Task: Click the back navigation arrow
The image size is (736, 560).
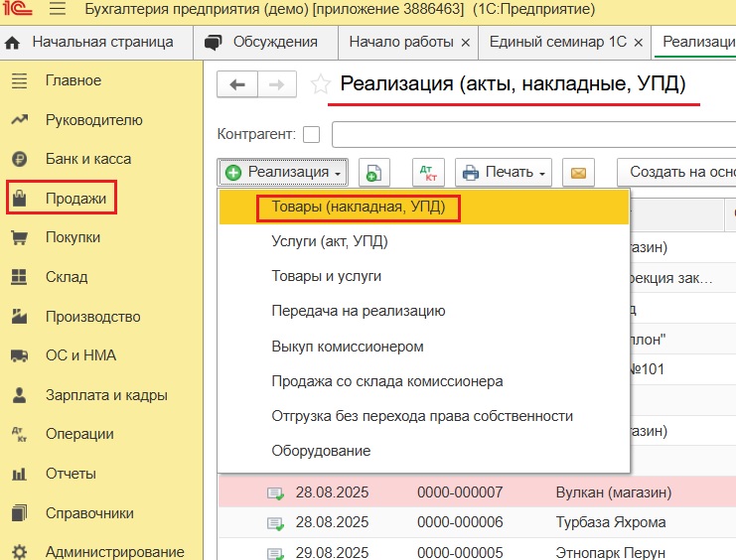Action: tap(237, 85)
